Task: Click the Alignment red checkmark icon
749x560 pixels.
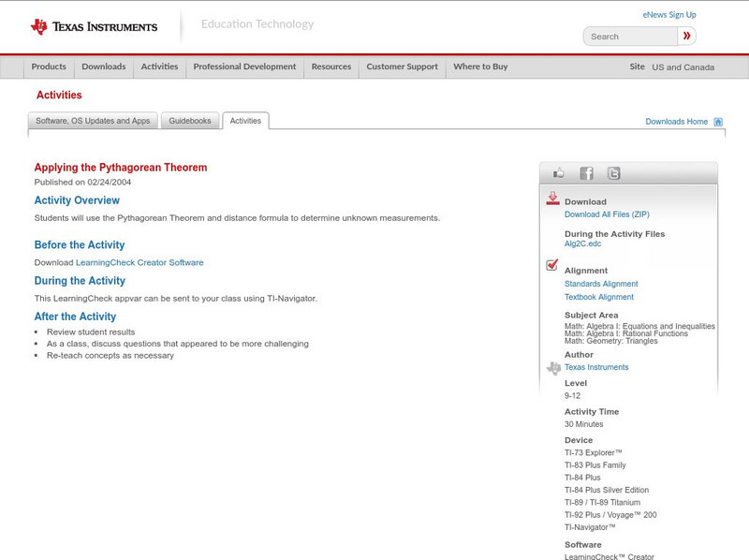Action: click(552, 264)
